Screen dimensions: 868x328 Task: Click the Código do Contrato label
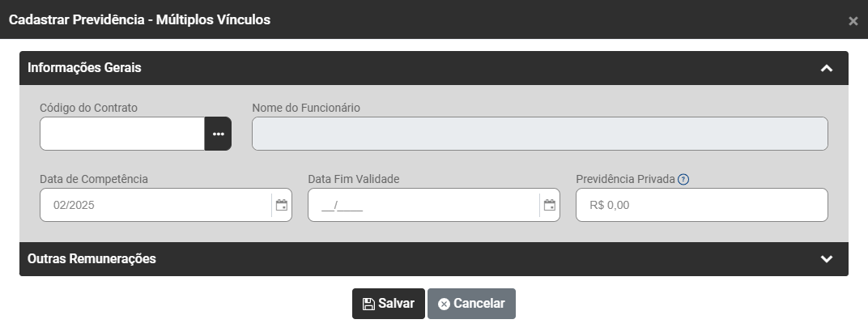coord(88,108)
